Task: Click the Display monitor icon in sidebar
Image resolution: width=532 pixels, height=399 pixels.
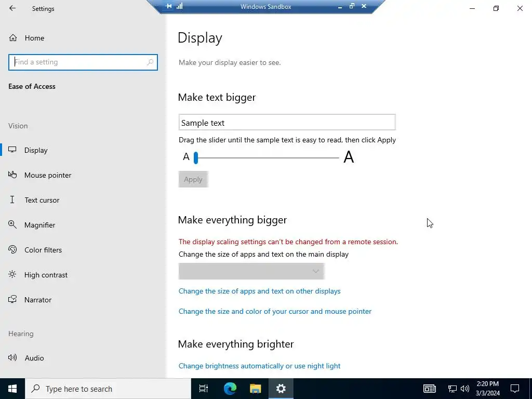Action: tap(12, 150)
